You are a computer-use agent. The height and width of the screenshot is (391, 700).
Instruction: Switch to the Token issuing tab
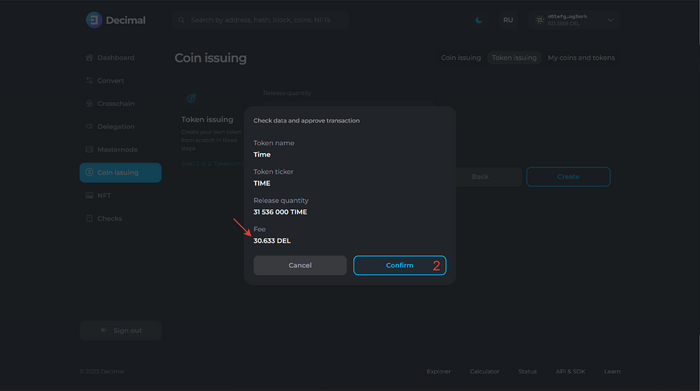pyautogui.click(x=514, y=58)
